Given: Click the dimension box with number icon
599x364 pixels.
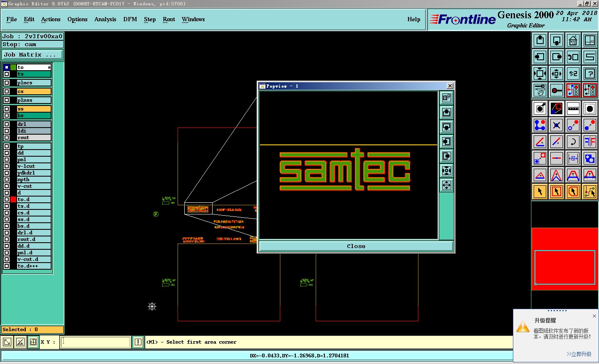Looking at the screenshot, I should [x=573, y=158].
